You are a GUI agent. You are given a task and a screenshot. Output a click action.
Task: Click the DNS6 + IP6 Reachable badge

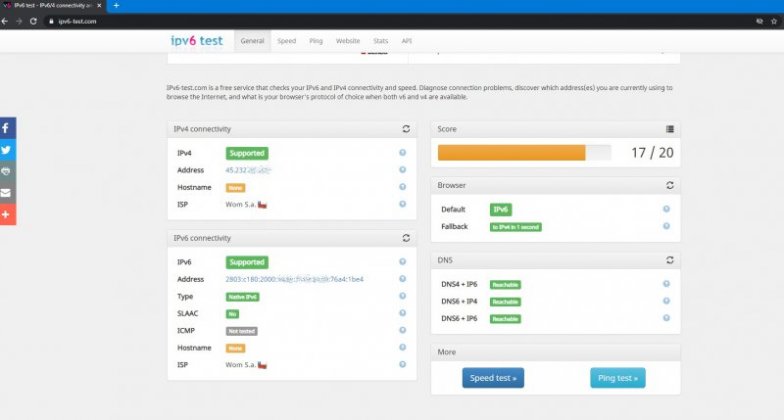(x=505, y=318)
